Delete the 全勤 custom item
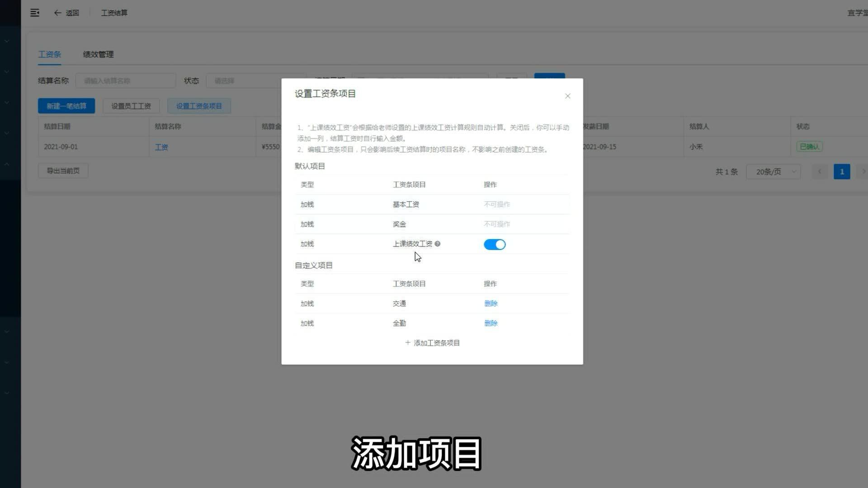Image resolution: width=868 pixels, height=488 pixels. click(x=491, y=324)
